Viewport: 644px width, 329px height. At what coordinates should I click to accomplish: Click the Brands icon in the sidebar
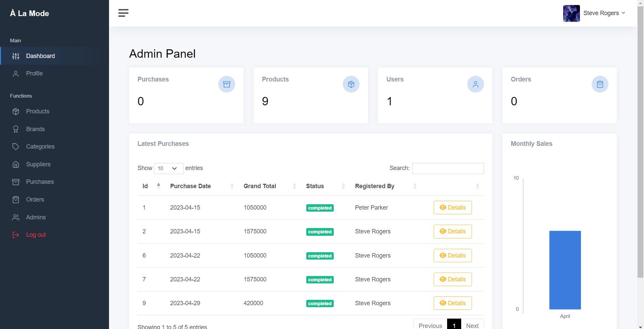(16, 129)
